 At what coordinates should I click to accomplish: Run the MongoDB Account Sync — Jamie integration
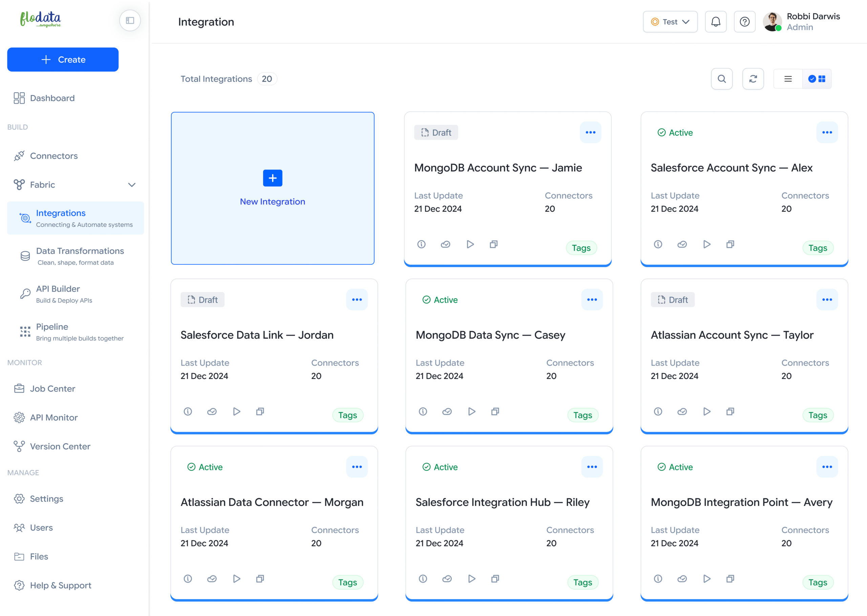pyautogui.click(x=470, y=244)
